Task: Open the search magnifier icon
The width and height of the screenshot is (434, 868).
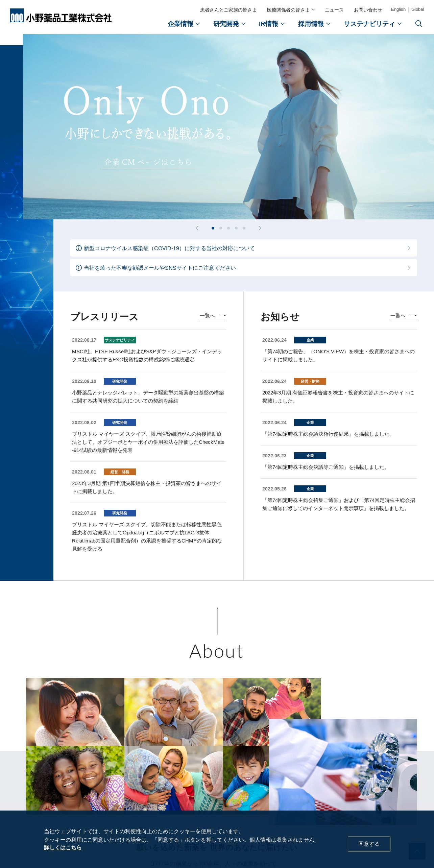Action: pos(418,24)
